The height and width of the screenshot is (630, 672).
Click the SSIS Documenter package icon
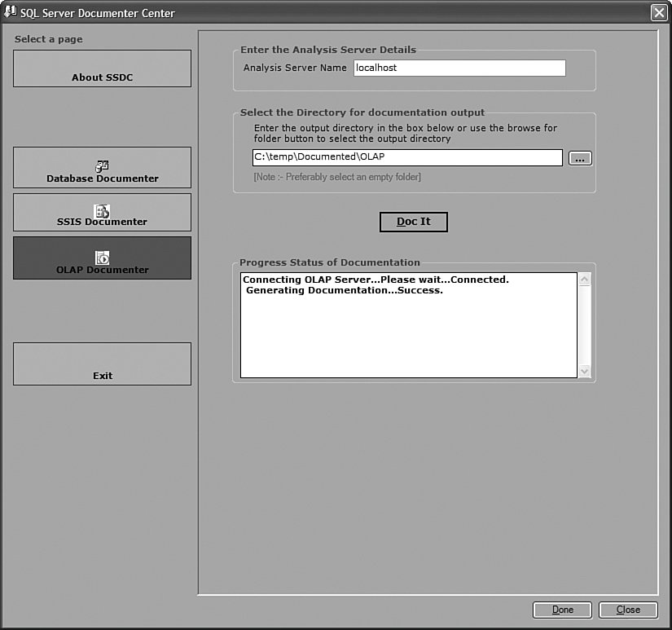tap(102, 211)
